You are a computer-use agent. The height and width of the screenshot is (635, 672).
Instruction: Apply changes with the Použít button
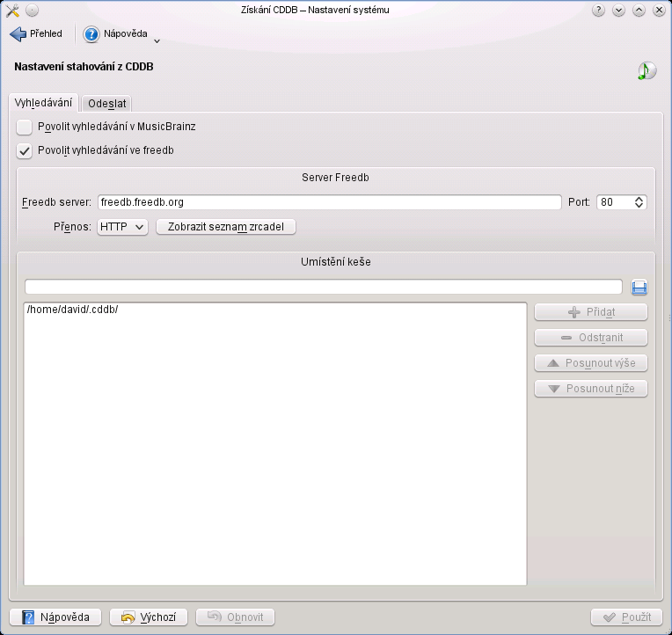click(x=627, y=617)
